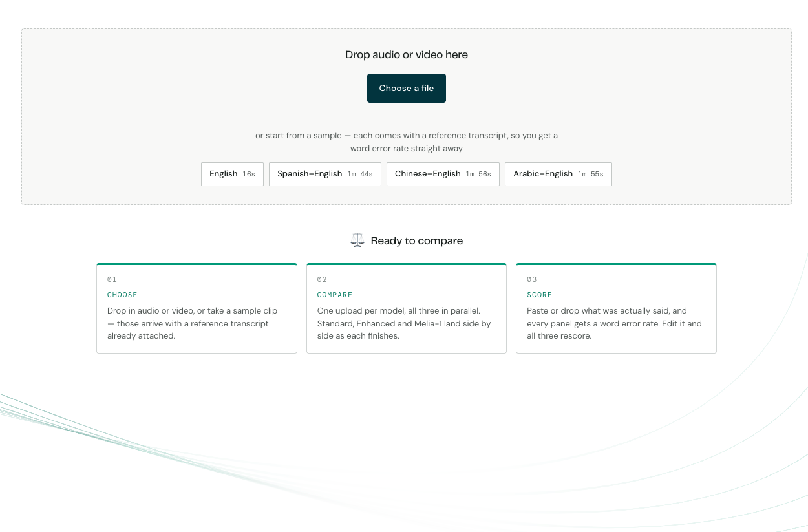Start from the Arabic–English sample
808x532 pixels.
(x=558, y=174)
